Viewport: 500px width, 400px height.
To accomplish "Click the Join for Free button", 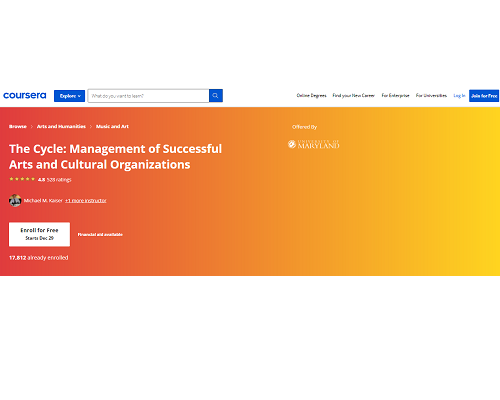I will click(484, 96).
